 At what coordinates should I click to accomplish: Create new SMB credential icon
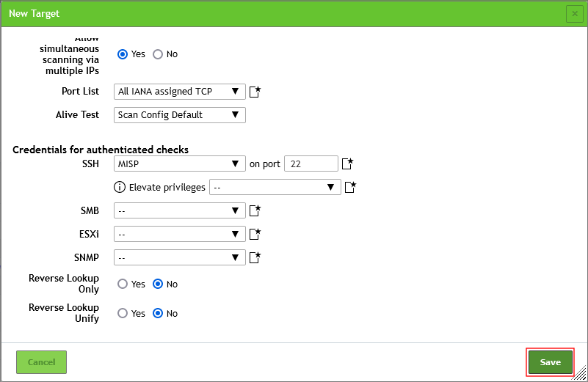click(255, 211)
